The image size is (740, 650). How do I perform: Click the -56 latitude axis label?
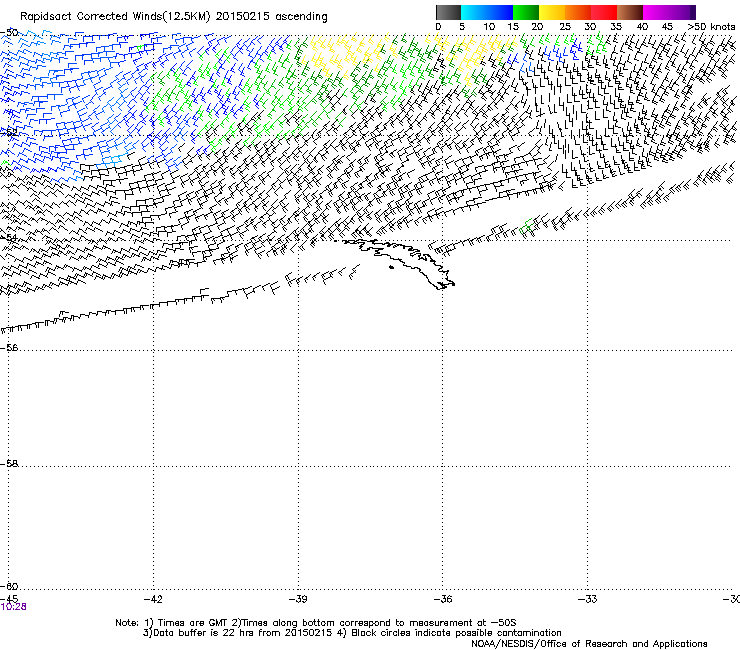coord(9,347)
